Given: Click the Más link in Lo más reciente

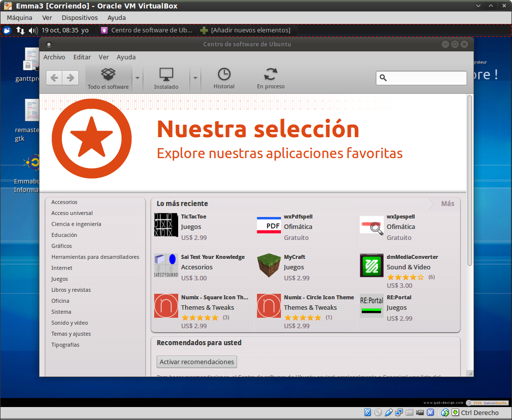Looking at the screenshot, I should point(447,204).
